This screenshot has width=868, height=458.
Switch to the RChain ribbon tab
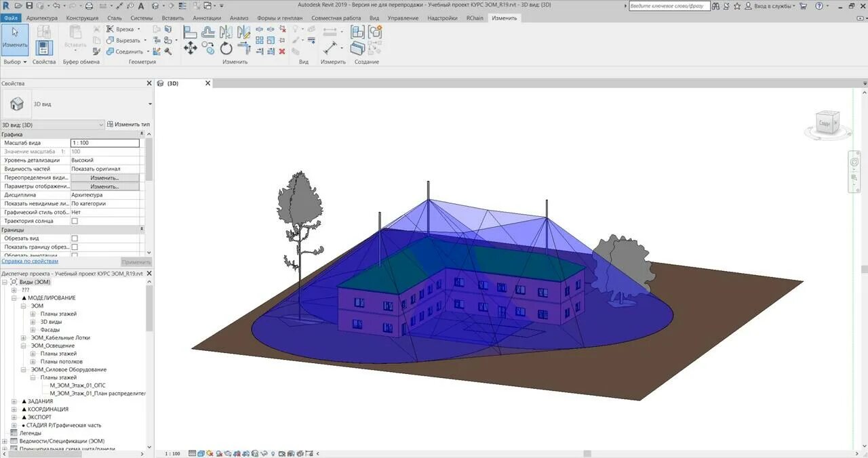coord(475,18)
